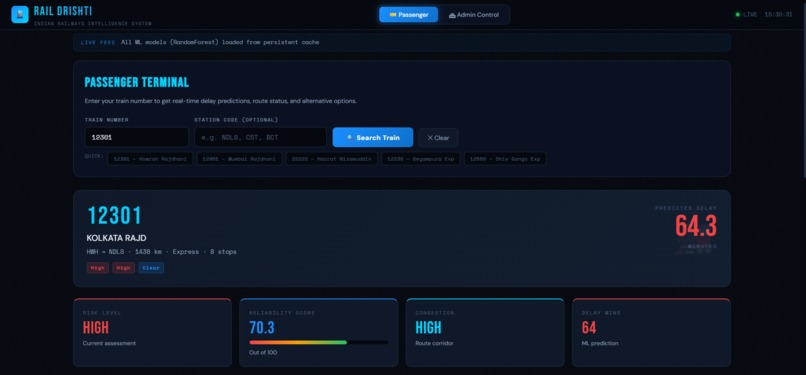Focus the Station Code optional field
The height and width of the screenshot is (375, 806).
point(260,137)
